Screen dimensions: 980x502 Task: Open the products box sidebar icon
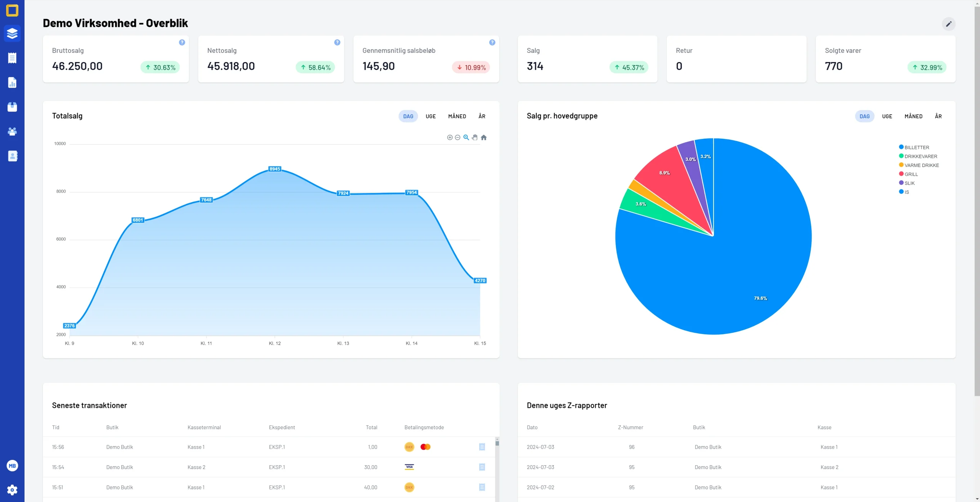click(12, 107)
